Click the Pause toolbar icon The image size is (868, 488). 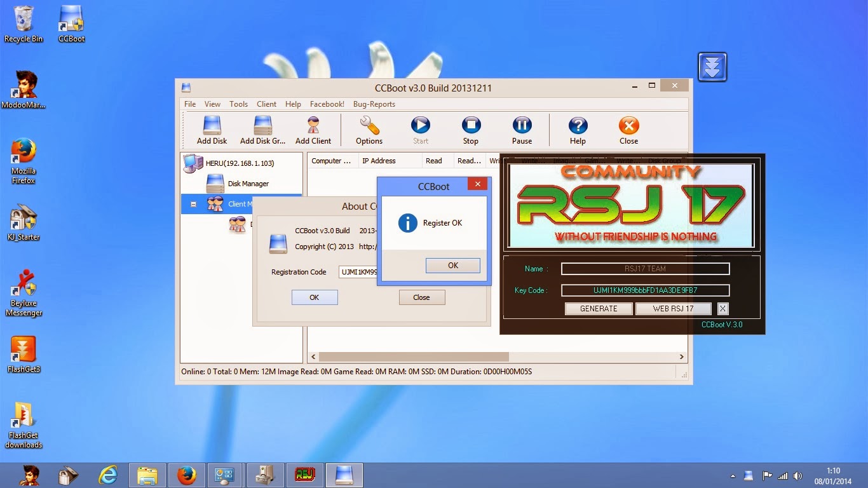click(522, 130)
